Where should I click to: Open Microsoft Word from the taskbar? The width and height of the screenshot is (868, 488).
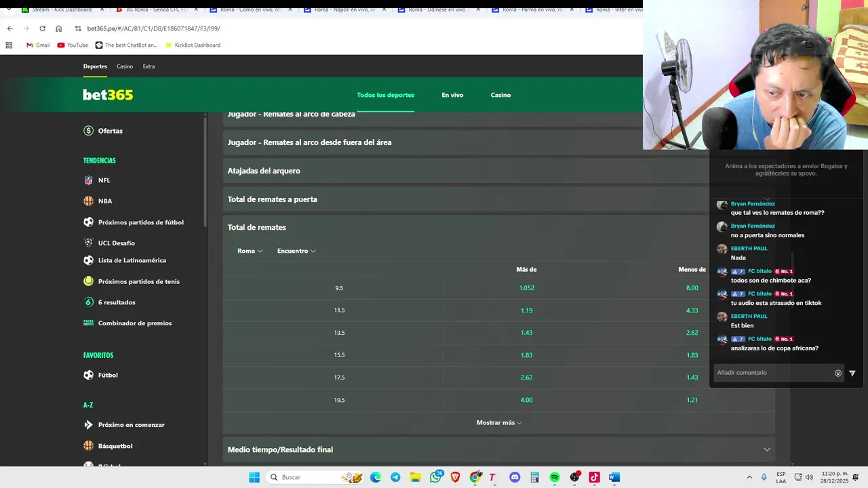pos(614,477)
